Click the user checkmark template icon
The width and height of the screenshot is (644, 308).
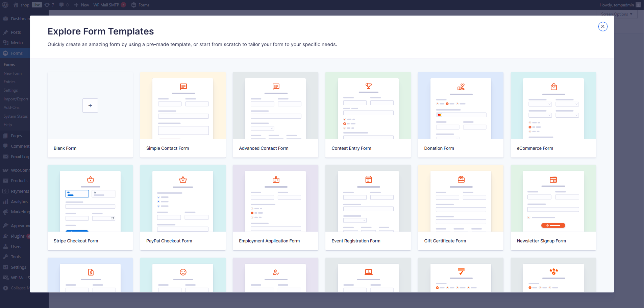pos(276,272)
